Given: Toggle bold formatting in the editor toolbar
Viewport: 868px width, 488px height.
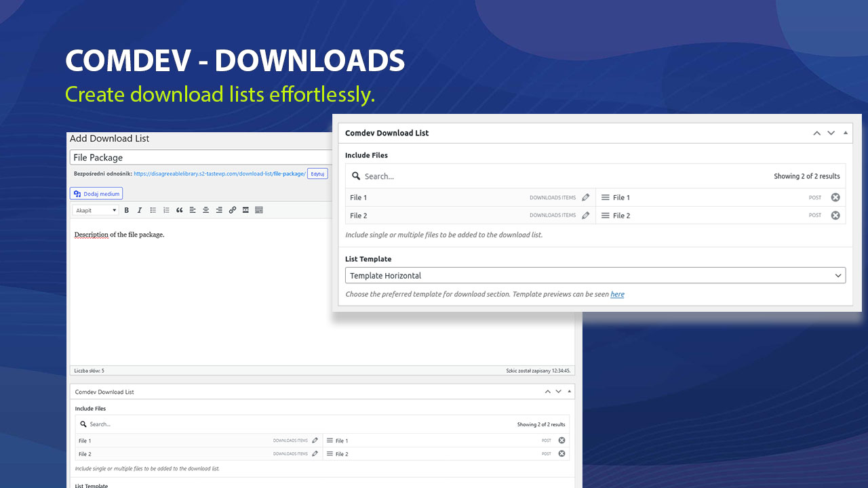Looking at the screenshot, I should point(127,210).
